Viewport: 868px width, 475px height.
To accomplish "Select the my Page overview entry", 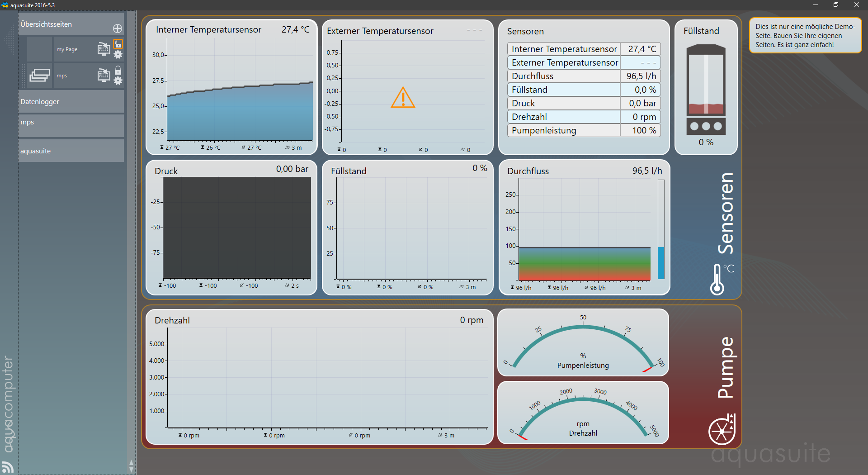I will click(66, 49).
